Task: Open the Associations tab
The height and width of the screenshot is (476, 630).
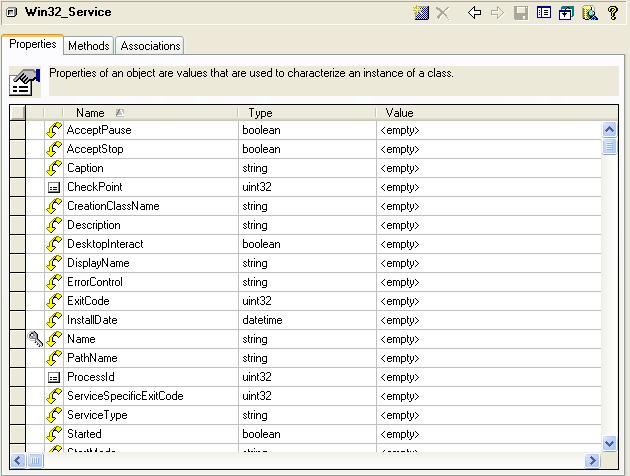Action: point(150,46)
